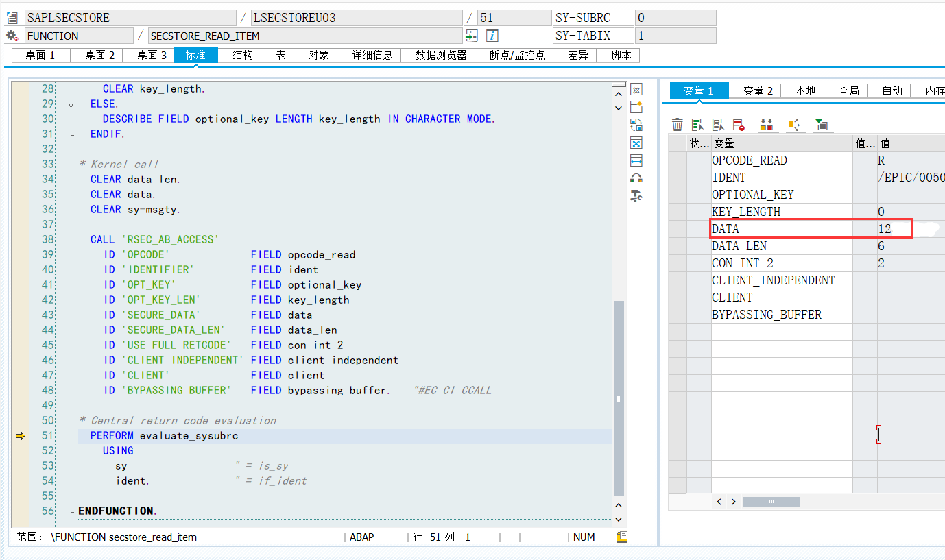Click the information icon near SY-TABIX
This screenshot has height=560, width=945.
pos(492,35)
